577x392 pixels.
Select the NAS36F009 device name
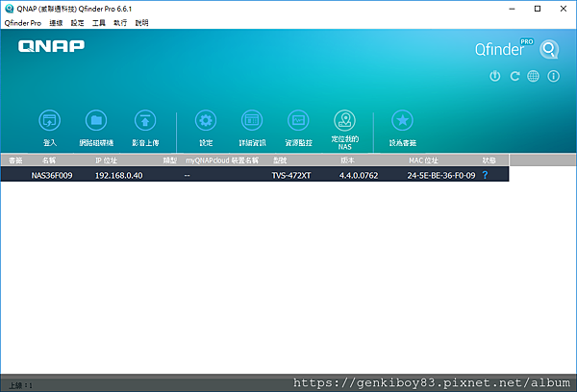click(x=52, y=176)
